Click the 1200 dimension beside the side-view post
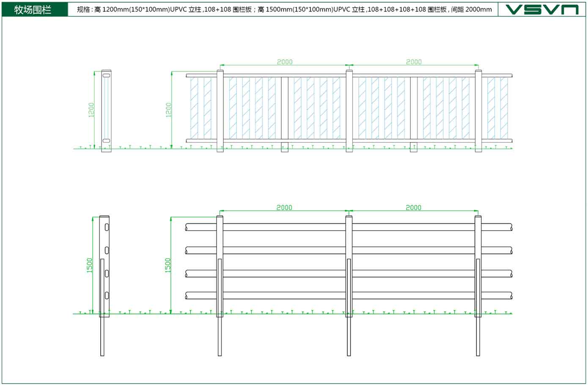This screenshot has width=588, height=385. coord(91,110)
